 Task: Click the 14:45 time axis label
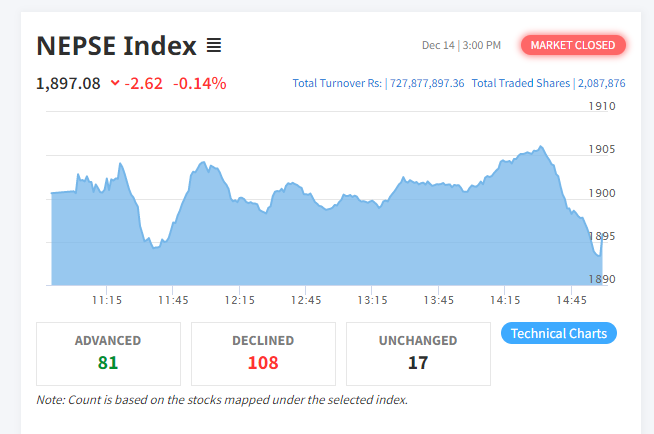tap(571, 300)
